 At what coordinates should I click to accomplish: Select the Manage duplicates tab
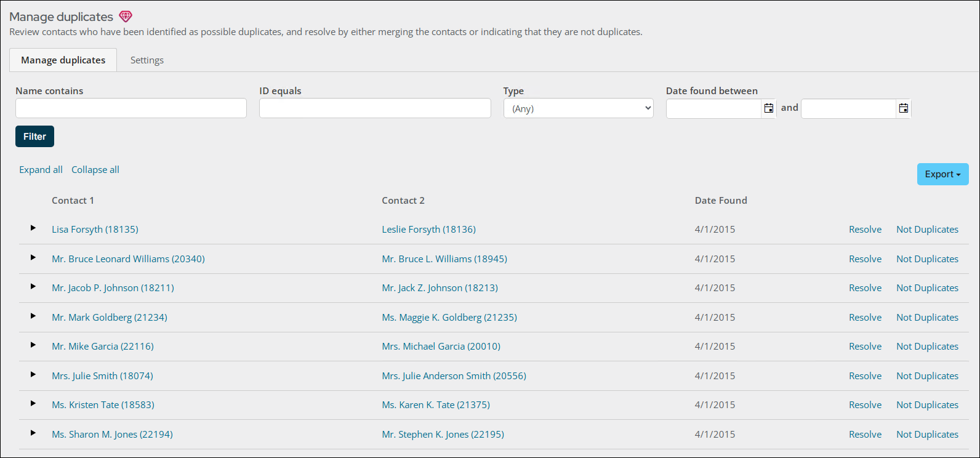tap(63, 60)
